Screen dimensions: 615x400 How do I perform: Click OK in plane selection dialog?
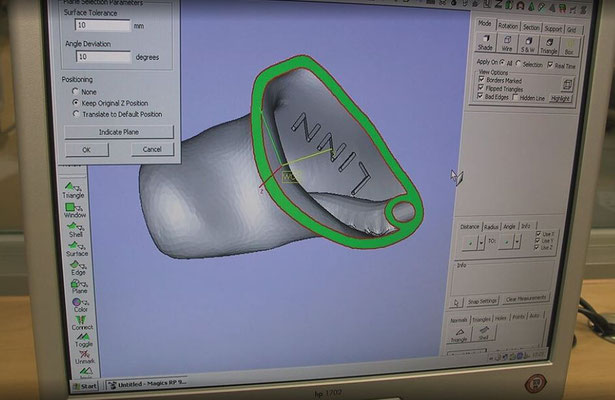pyautogui.click(x=86, y=149)
